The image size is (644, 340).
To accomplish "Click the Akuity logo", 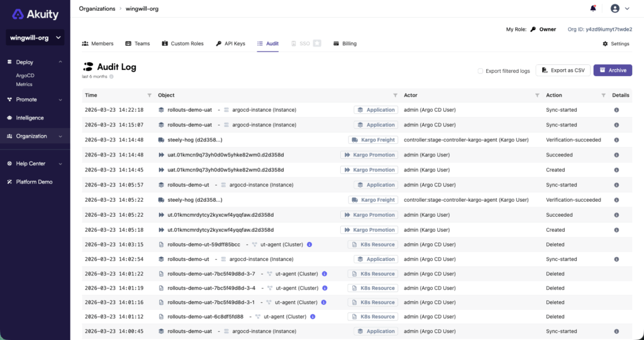I will click(35, 14).
